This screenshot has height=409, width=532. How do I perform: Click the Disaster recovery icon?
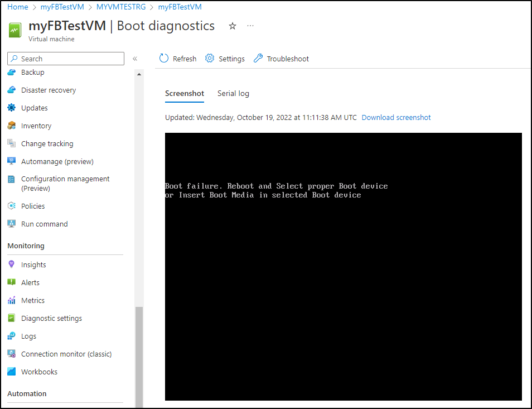(x=12, y=90)
